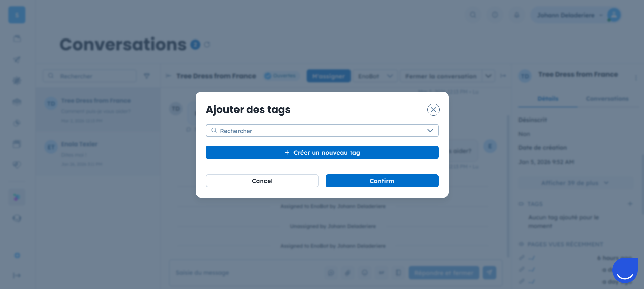Open Fermer la conversation dropdown arrow
The image size is (644, 289).
pos(488,76)
